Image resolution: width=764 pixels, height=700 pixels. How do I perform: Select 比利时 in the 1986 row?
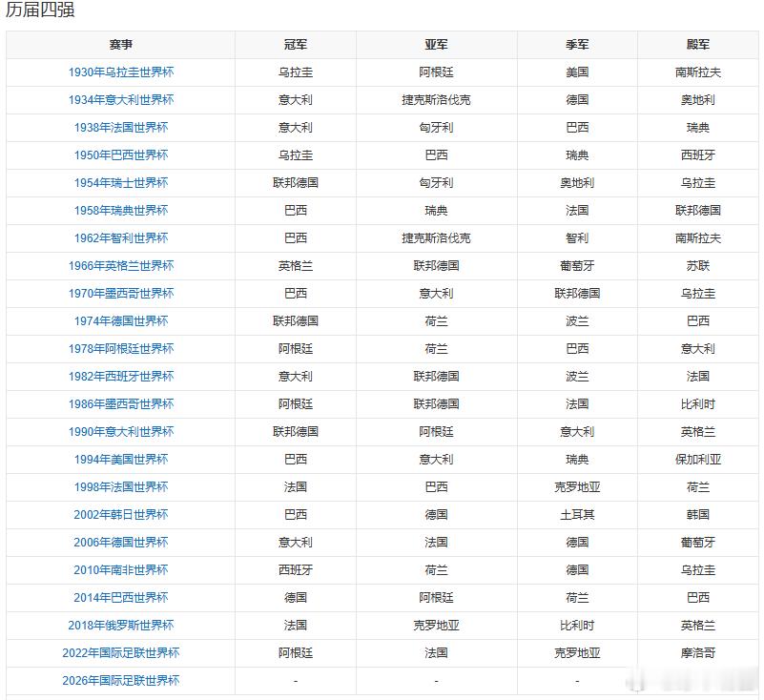[698, 404]
